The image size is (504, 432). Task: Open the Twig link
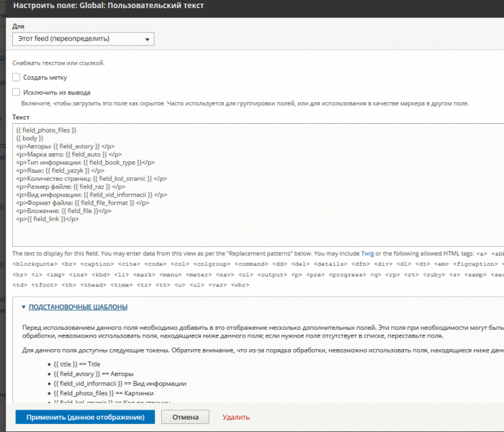(367, 253)
